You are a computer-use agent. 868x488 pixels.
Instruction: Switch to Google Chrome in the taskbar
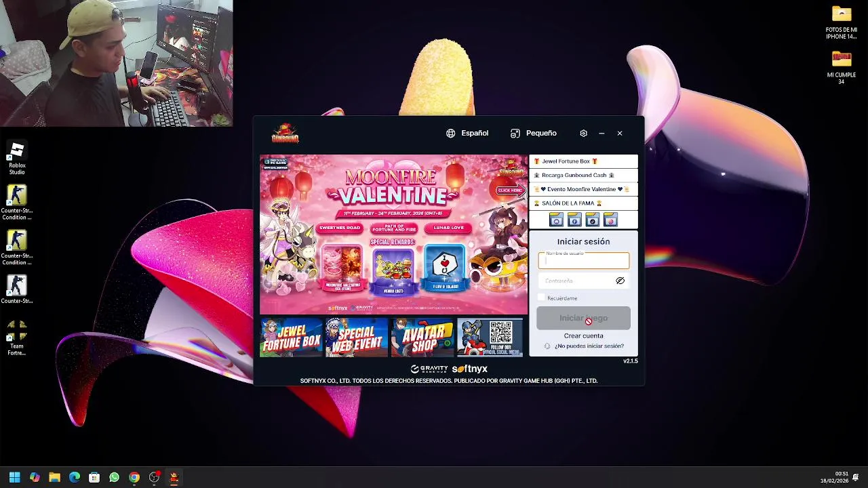(x=134, y=477)
